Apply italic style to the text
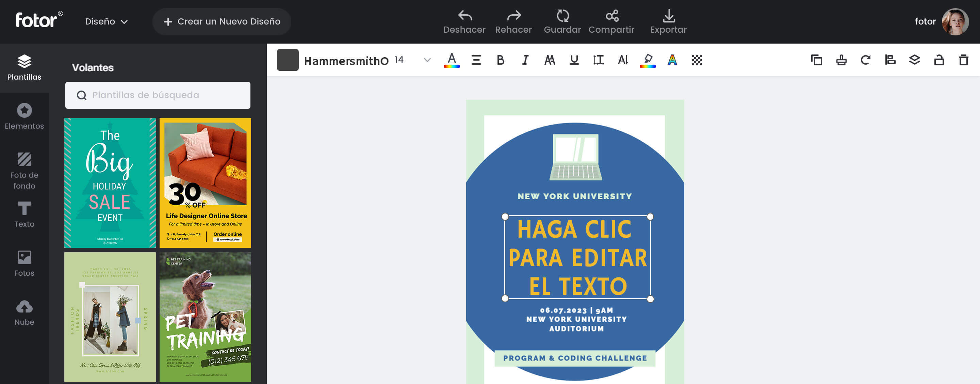This screenshot has height=384, width=980. 525,60
